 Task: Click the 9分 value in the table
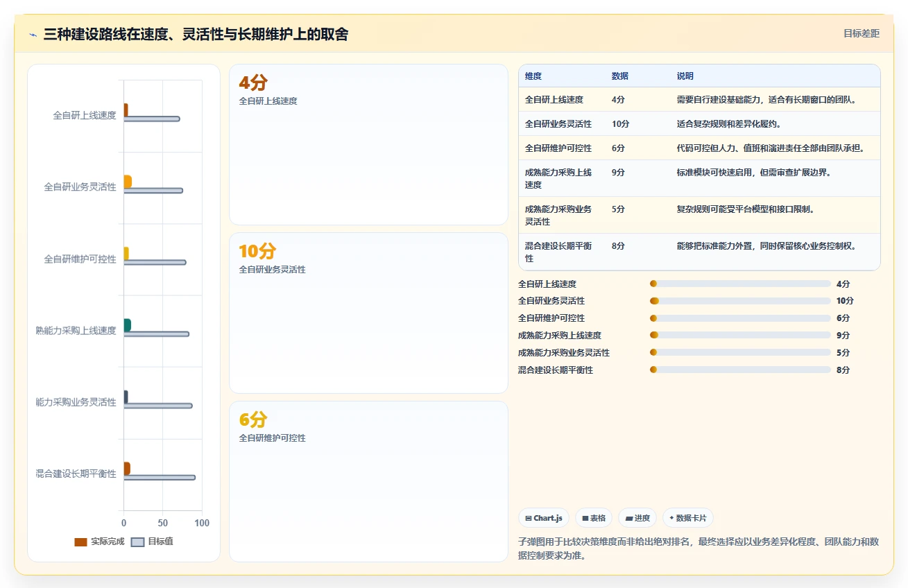(618, 173)
